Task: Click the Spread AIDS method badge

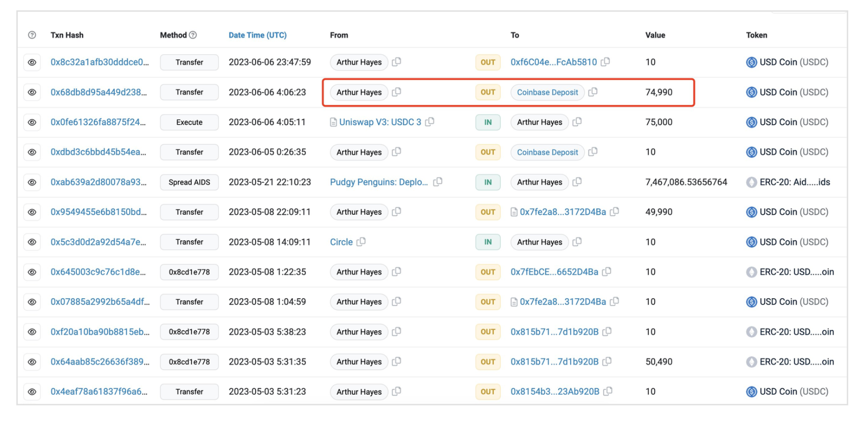Action: [x=189, y=182]
